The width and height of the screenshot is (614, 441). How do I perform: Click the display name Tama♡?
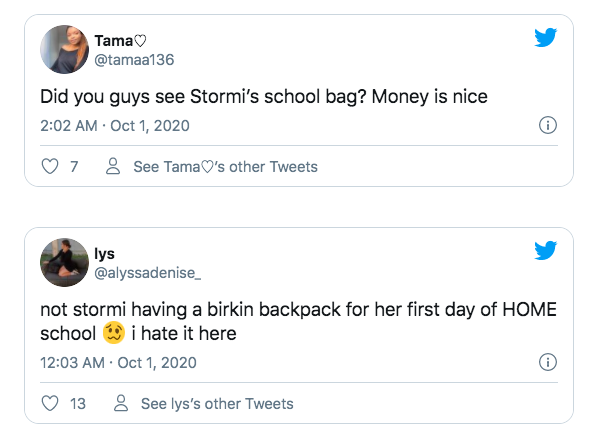[x=120, y=41]
